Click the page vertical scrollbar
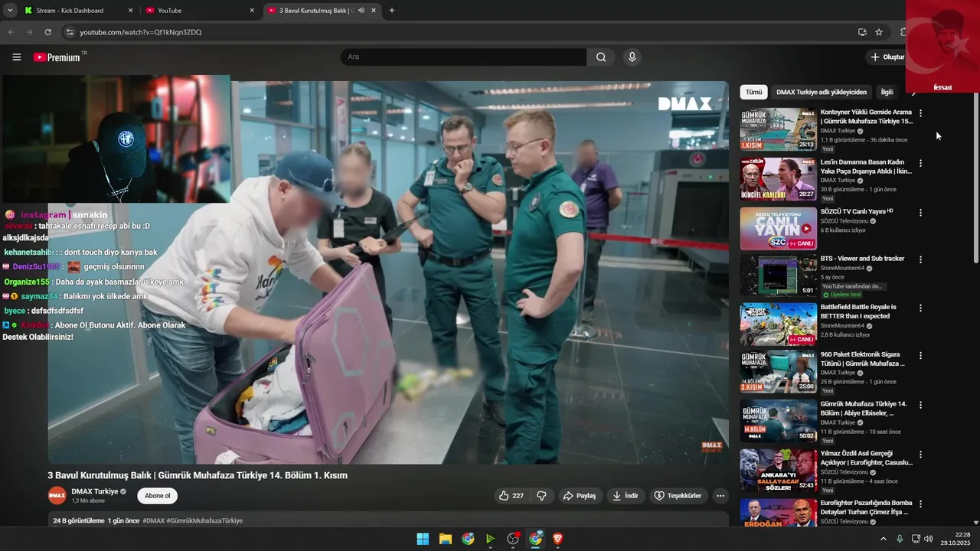Image resolution: width=980 pixels, height=551 pixels. pyautogui.click(x=975, y=179)
